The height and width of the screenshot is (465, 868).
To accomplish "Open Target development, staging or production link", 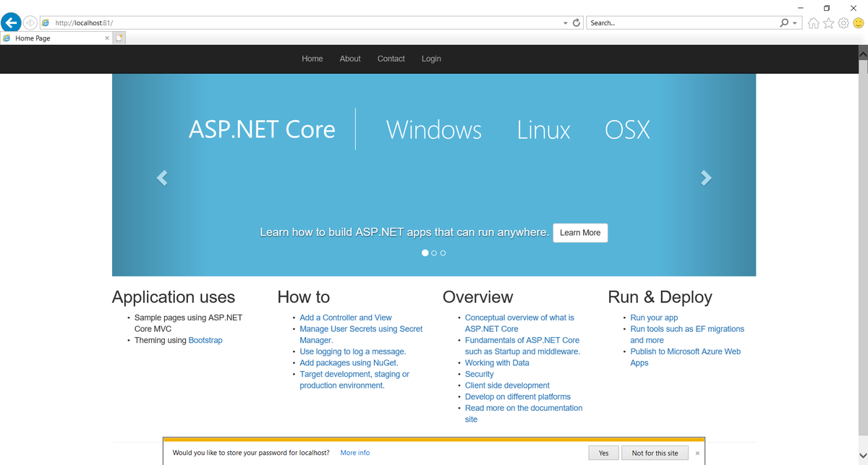I will pos(354,380).
